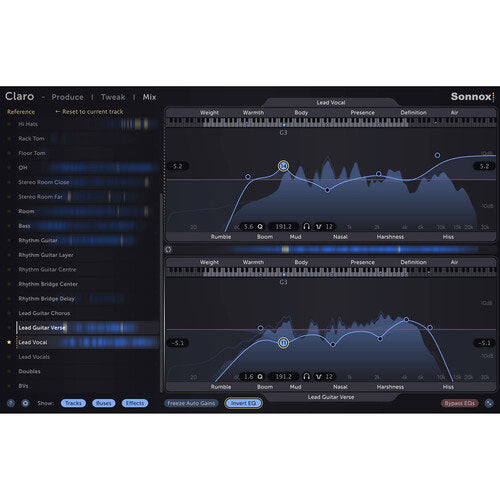Open the settings gear icon
500x500 pixels.
25,403
